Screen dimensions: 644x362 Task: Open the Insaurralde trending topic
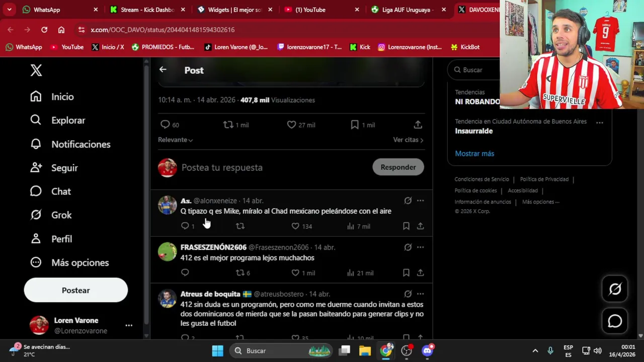click(x=474, y=131)
